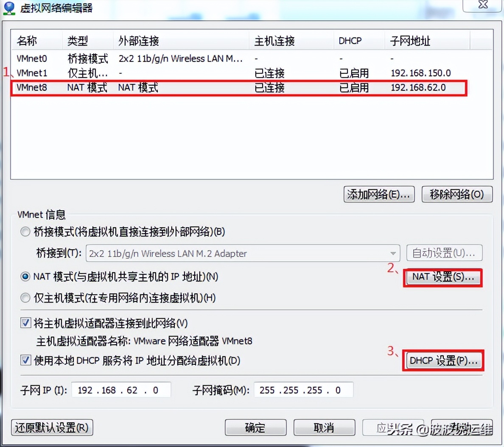Screen dimensions: 504x447
Task: Click the 自动设置(U) button
Action: click(444, 253)
